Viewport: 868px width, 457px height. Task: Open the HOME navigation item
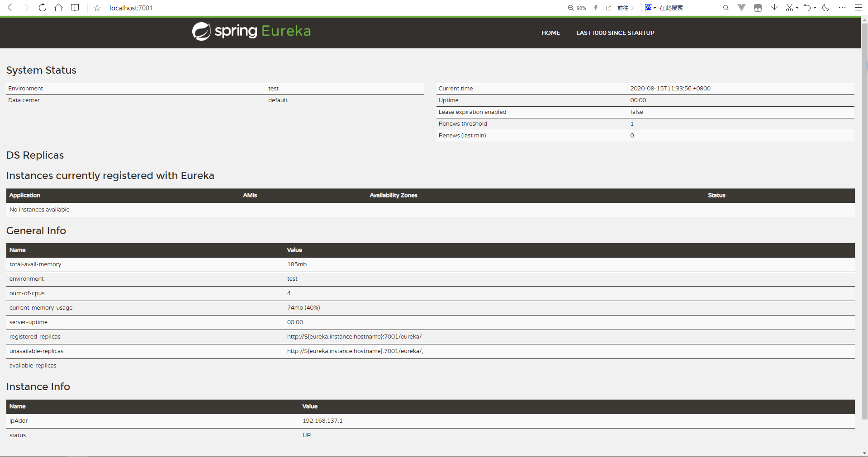pyautogui.click(x=551, y=33)
